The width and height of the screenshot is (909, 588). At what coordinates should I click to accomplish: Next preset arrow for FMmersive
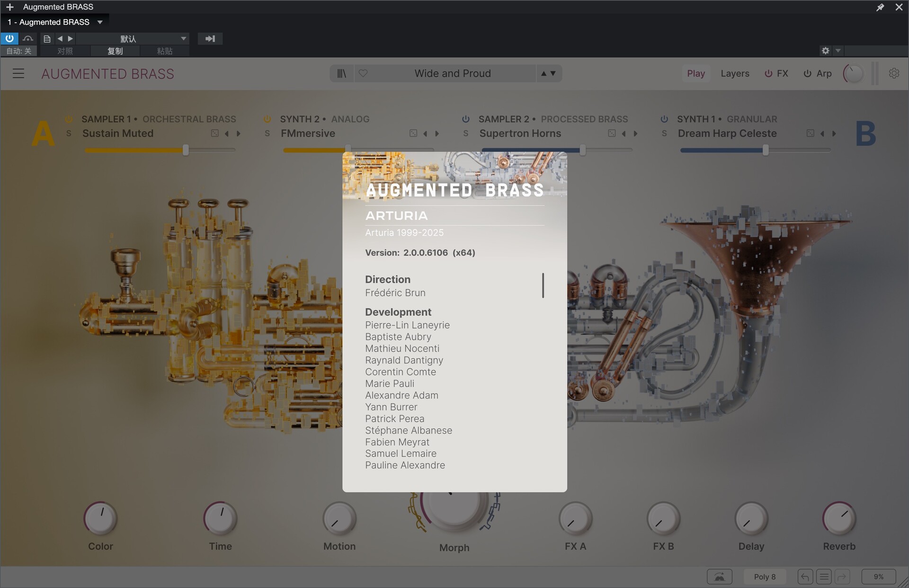(437, 134)
